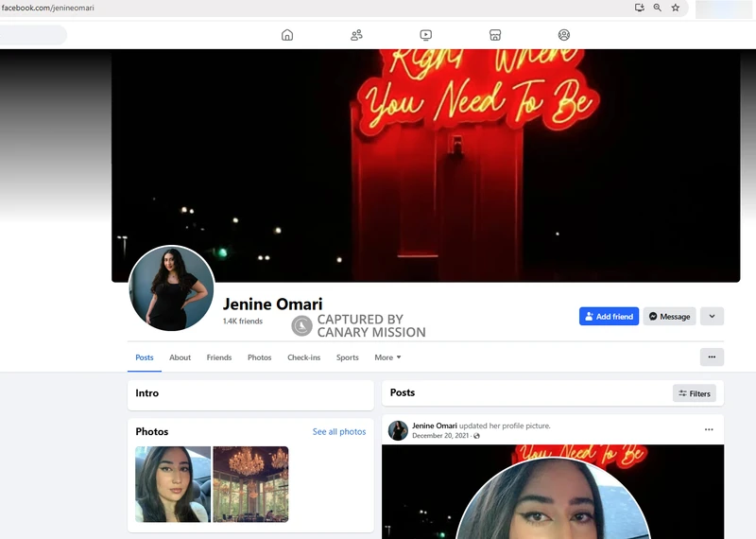Viewport: 756px width, 539px height.
Task: Click the Intro section heading
Action: point(147,393)
